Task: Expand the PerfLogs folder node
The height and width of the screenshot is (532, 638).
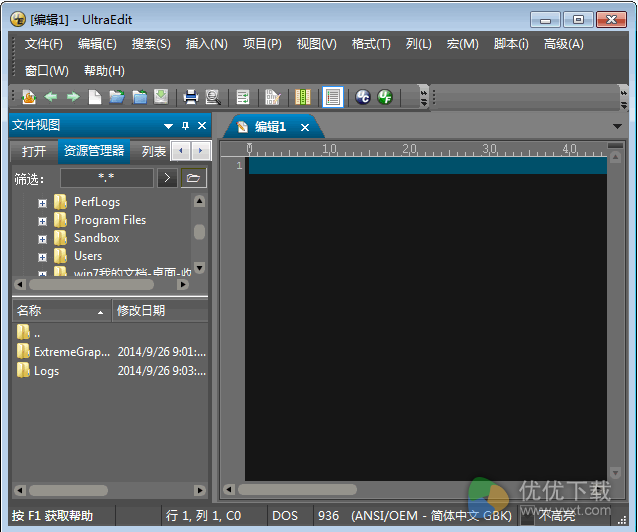Action: (42, 203)
